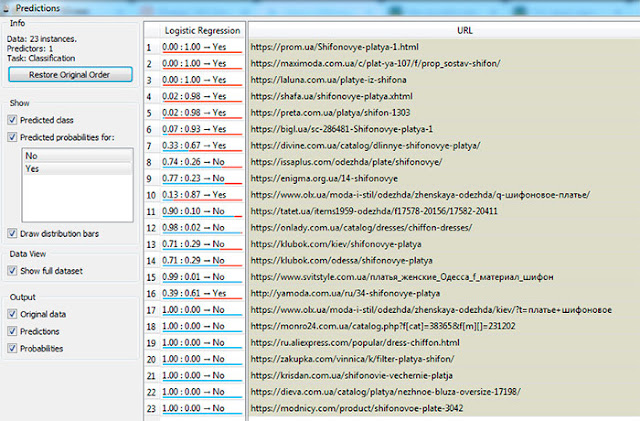Select Yes in the class list
Viewport: 640px width, 421px height.
(78, 169)
